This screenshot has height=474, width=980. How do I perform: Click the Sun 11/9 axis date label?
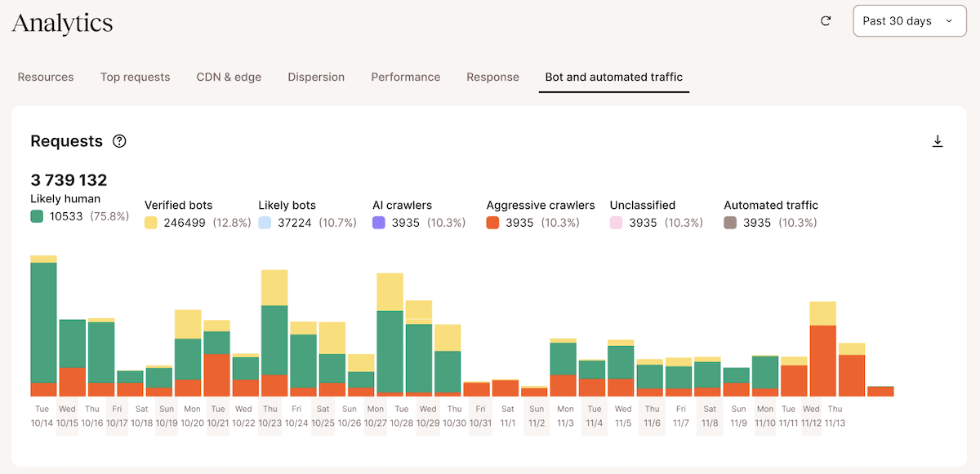coord(738,416)
